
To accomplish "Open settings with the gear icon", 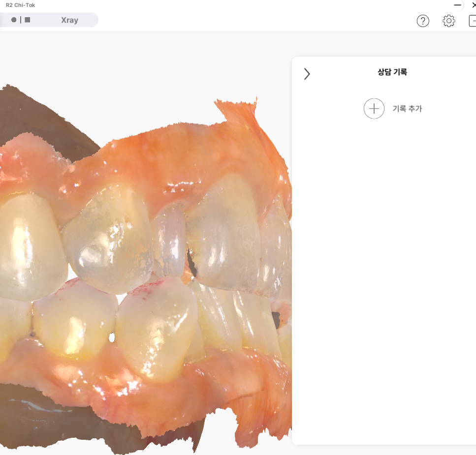I will click(x=449, y=21).
